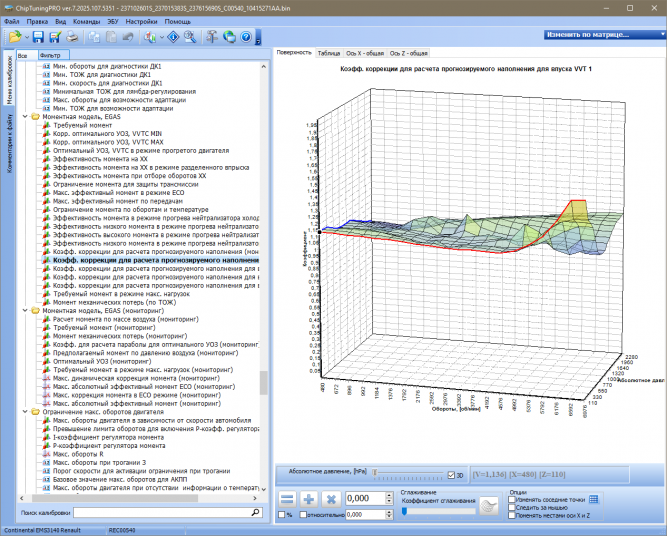Click the hammer tools settings icon

coord(211,37)
